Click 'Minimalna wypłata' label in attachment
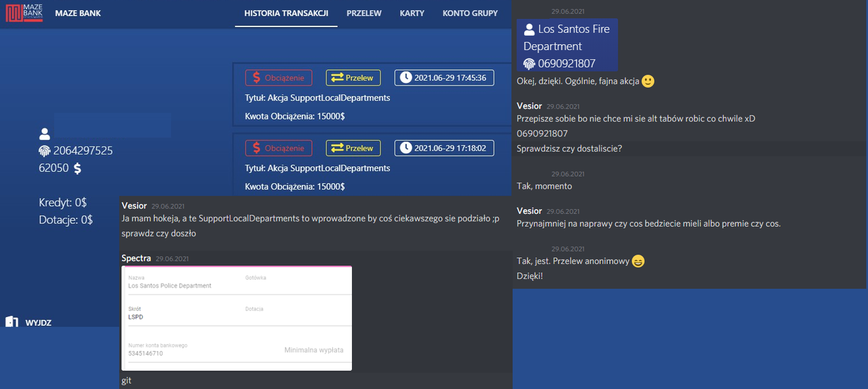 (x=314, y=350)
